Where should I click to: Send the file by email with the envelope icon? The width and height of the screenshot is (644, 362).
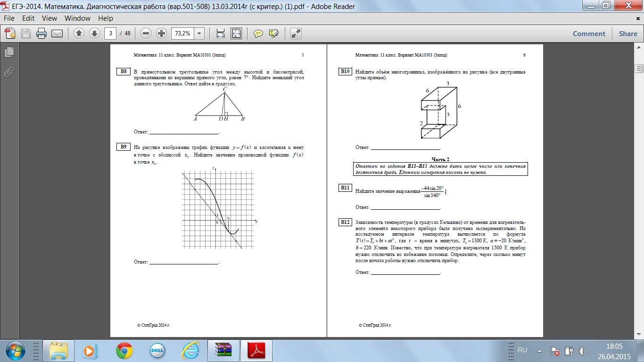57,33
